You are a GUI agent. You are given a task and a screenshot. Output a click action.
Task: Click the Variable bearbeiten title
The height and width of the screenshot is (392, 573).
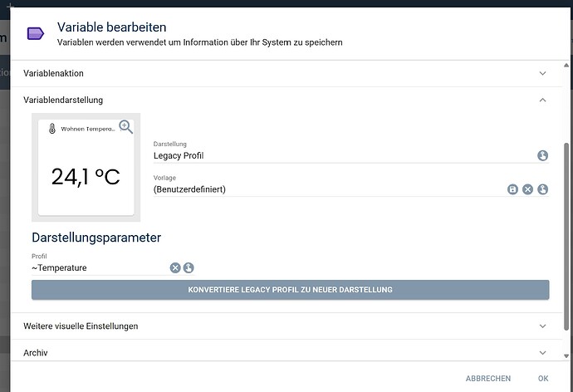[112, 27]
